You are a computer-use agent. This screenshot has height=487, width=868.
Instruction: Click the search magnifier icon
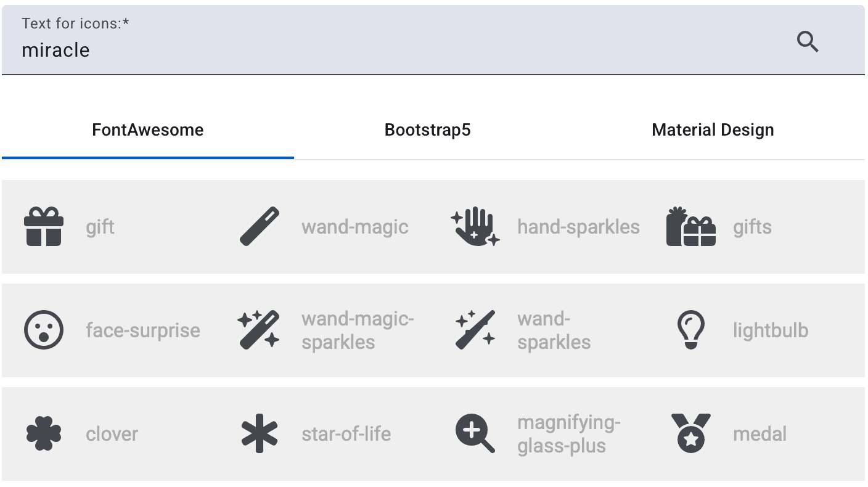tap(808, 42)
